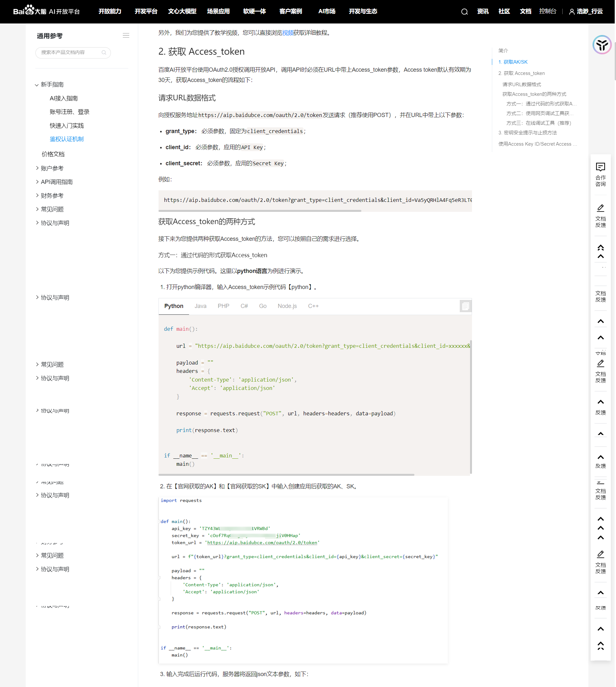Switch to the Go code tab

coord(263,306)
